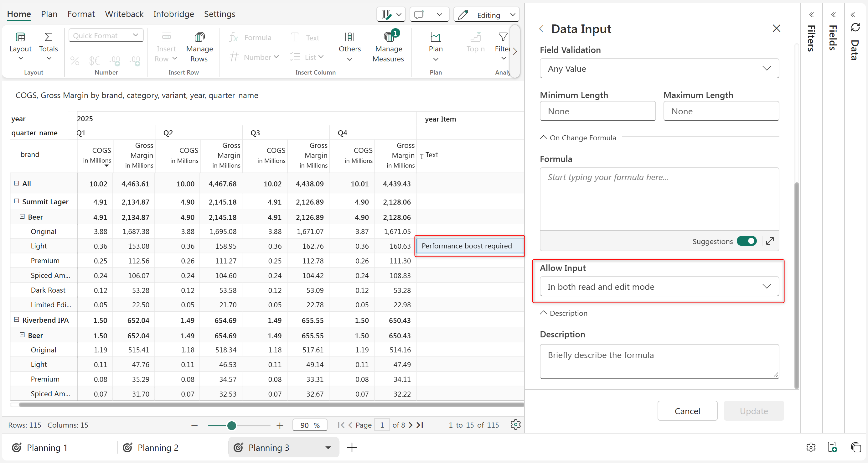Viewport: 868px width, 463px height.
Task: Open the Field Validation dropdown
Action: tap(659, 69)
